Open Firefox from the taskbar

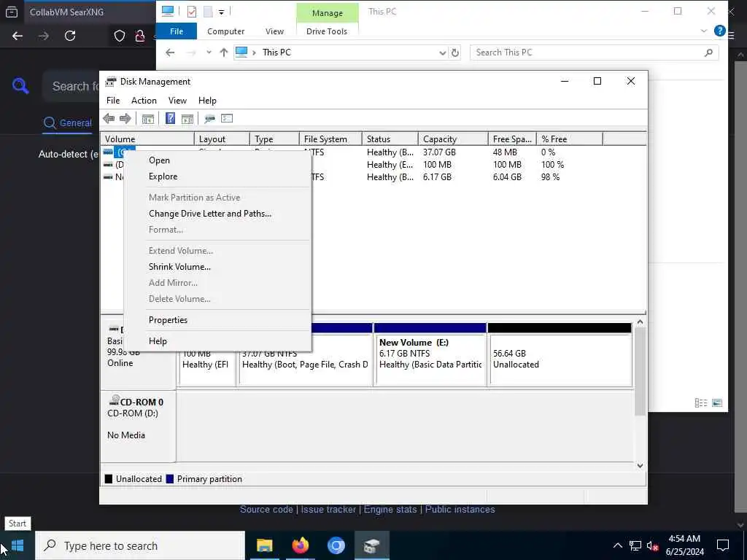tap(300, 545)
